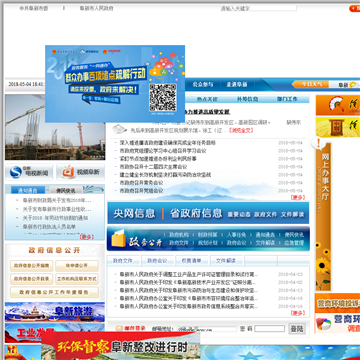Click 人事任免 in 政务公开 banner

236,235
